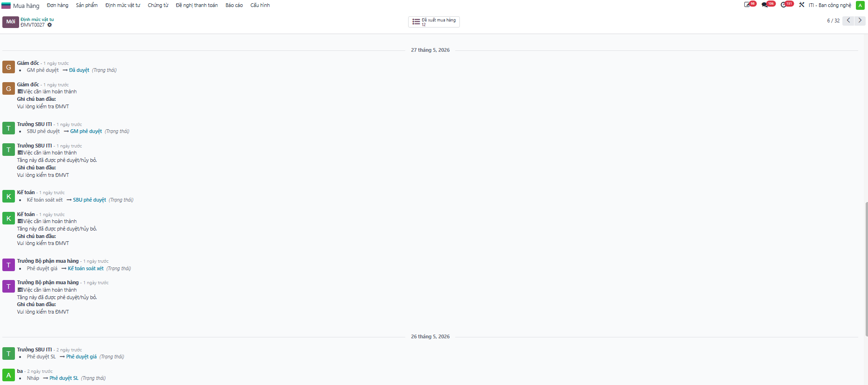This screenshot has width=868, height=385.
Task: Open the developer tools wrench icon
Action: point(801,5)
